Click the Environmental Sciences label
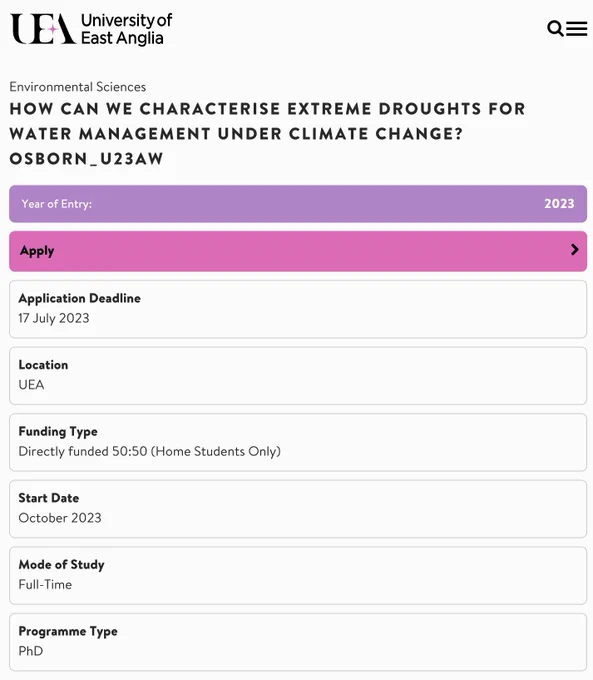The height and width of the screenshot is (680, 593). (78, 87)
